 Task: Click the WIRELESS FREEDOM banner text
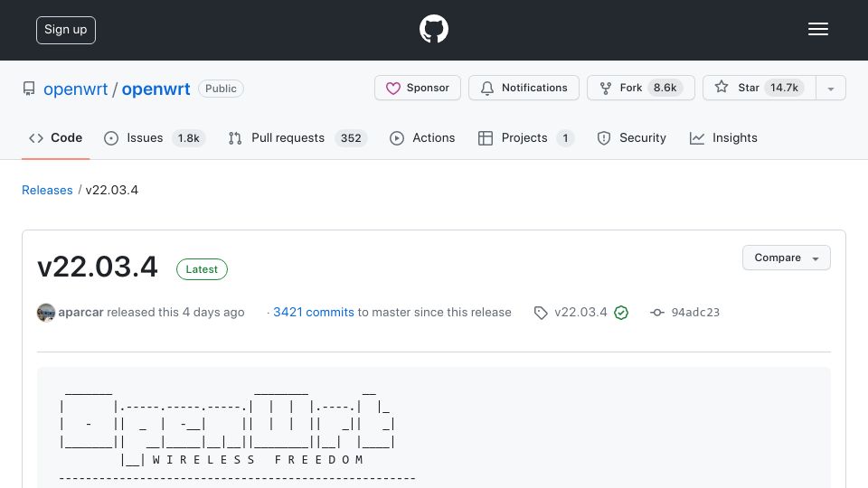[258, 460]
